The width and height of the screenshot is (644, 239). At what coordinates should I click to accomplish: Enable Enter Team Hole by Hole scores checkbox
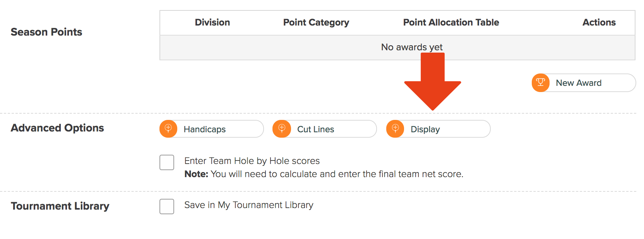tap(167, 162)
